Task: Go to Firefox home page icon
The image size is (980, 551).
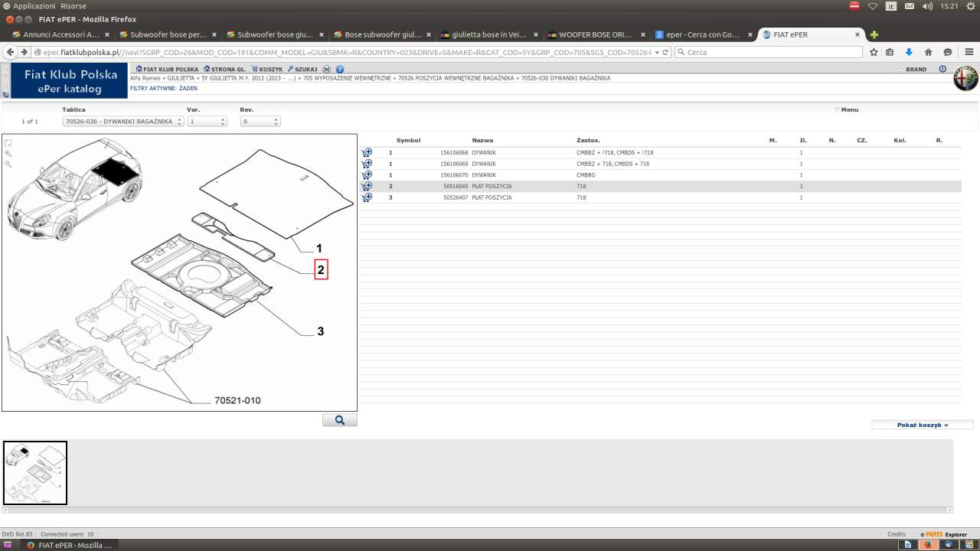Action: coord(928,52)
